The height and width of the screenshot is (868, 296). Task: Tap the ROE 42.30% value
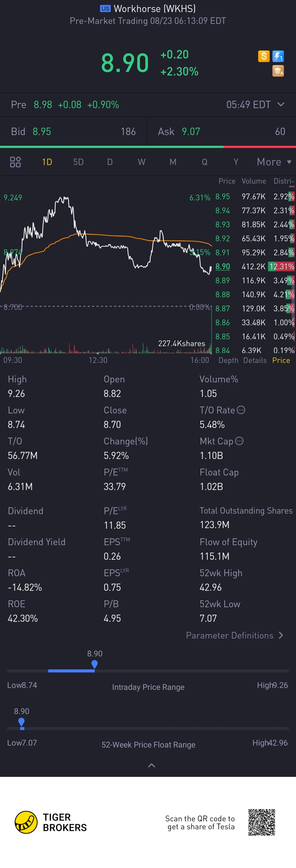pos(23,618)
